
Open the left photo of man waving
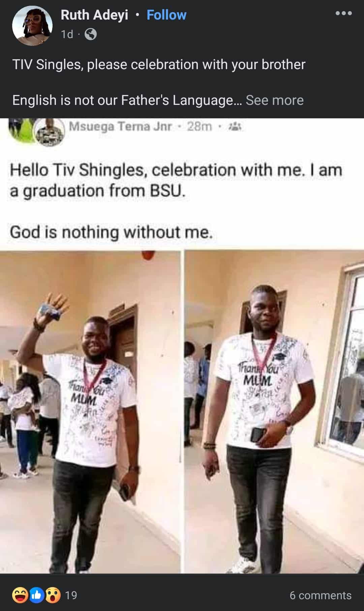pos(90,412)
